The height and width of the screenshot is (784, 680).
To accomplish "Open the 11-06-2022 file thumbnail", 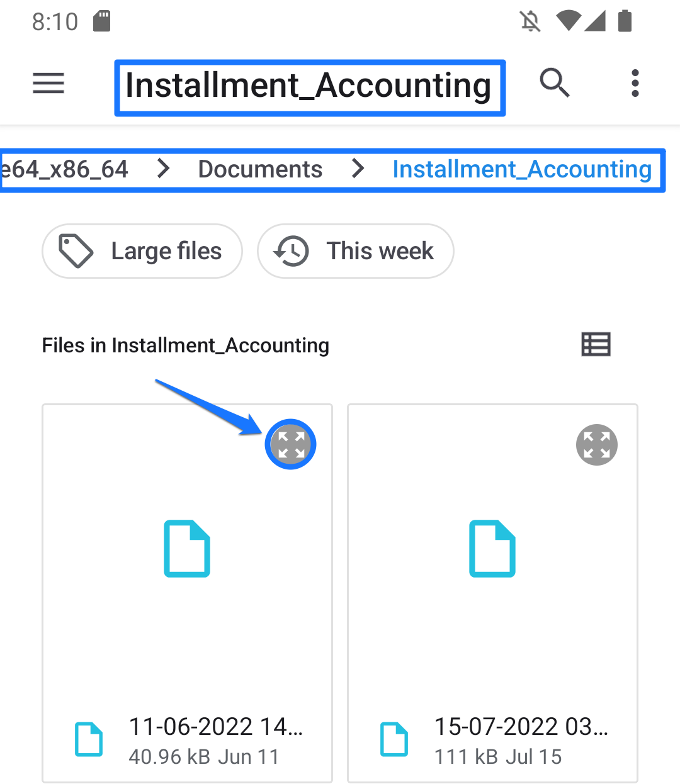I will coord(187,548).
